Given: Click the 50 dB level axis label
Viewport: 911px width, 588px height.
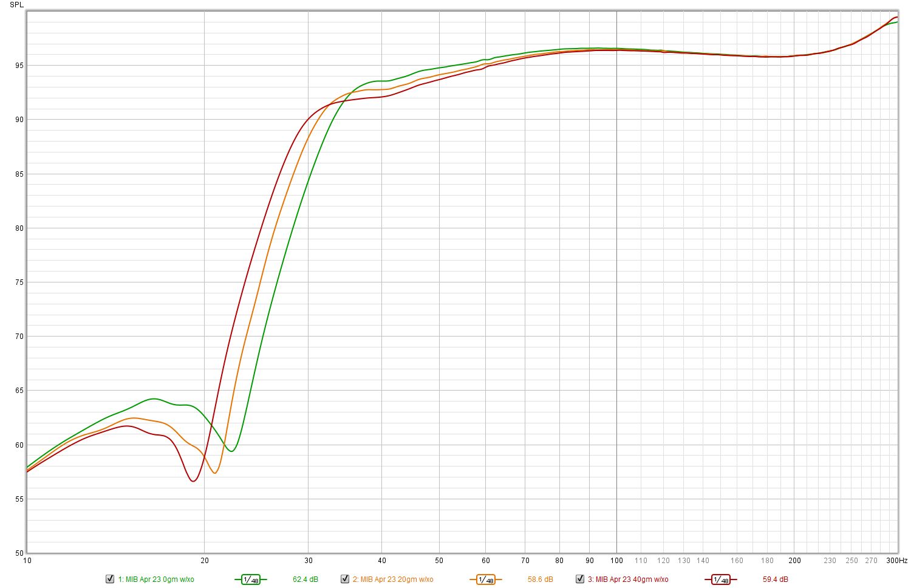Looking at the screenshot, I should 19,553.
